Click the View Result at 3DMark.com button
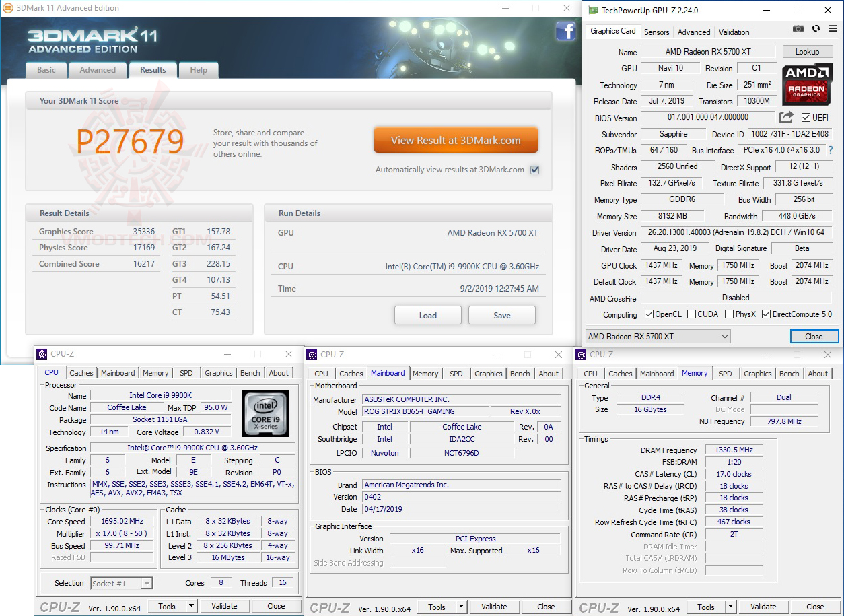The image size is (844, 616). 456,140
